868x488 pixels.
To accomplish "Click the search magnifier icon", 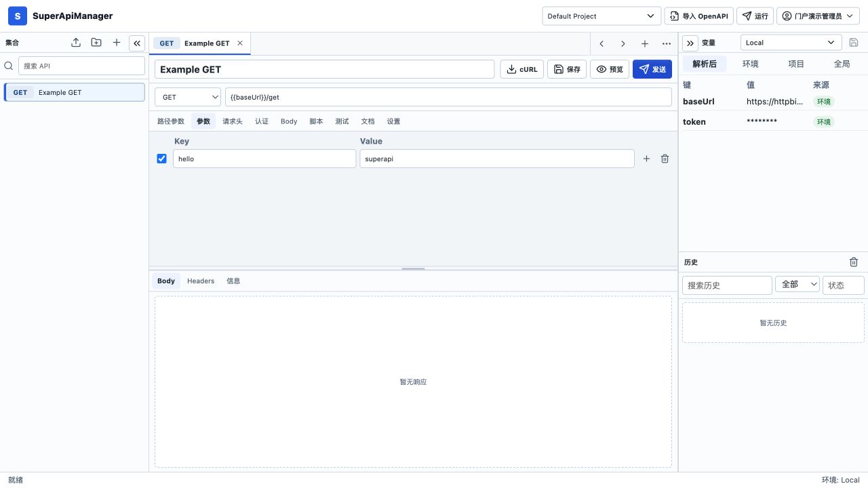I will point(9,66).
